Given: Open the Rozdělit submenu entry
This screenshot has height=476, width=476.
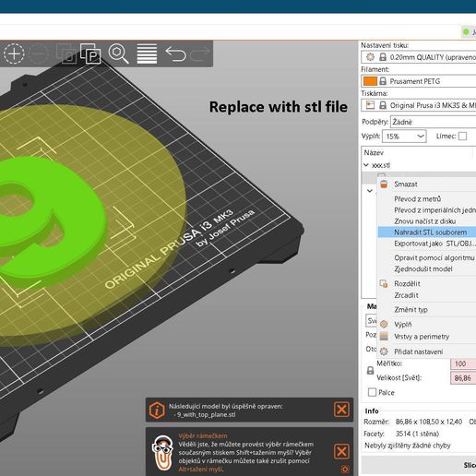Looking at the screenshot, I should tap(427, 283).
